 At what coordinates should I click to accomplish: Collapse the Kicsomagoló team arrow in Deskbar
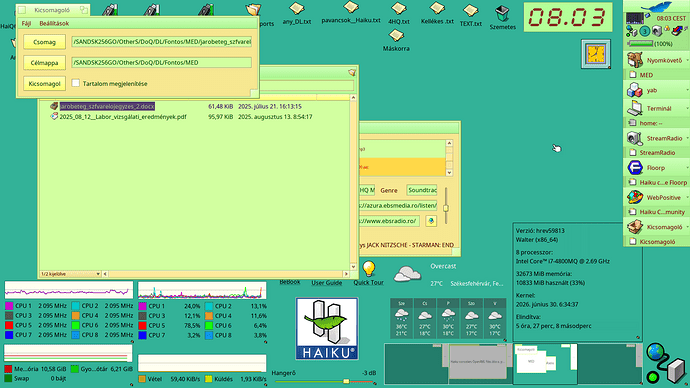pyautogui.click(x=687, y=227)
